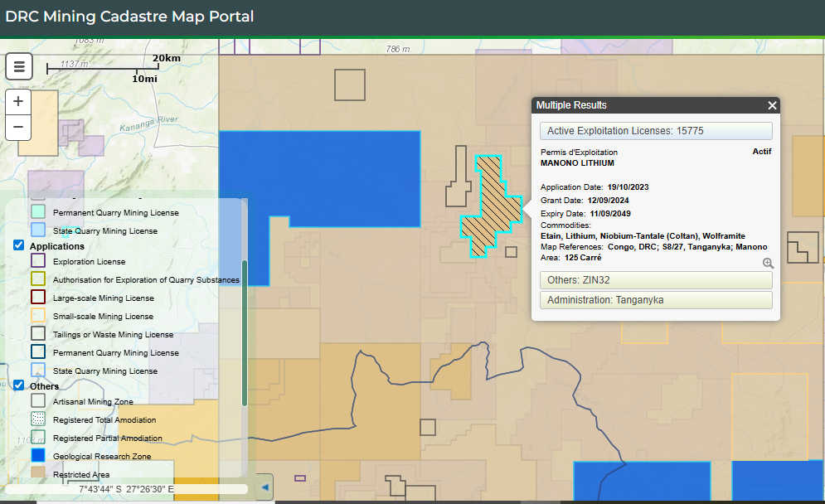Expand Active Exploitation Licenses: 15775 section
The width and height of the screenshot is (825, 504).
coord(656,131)
